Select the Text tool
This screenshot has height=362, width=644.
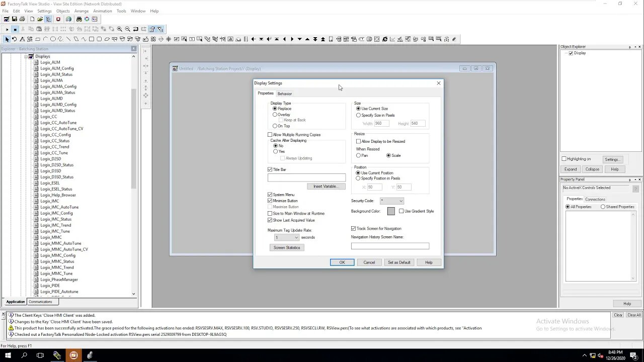tap(22, 39)
